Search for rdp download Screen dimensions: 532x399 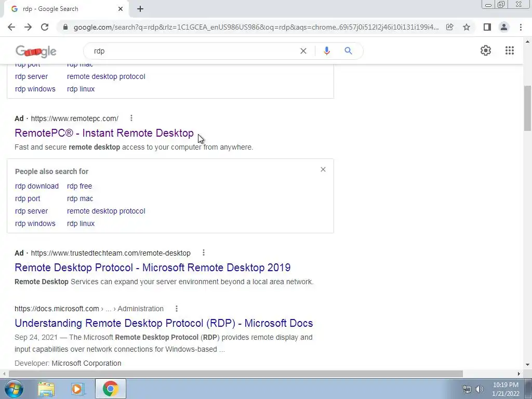point(37,186)
